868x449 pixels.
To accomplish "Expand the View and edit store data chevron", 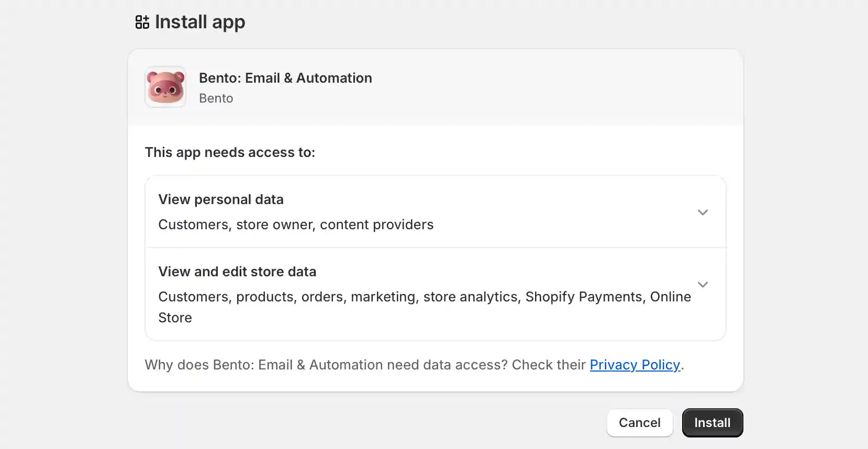I will 703,285.
